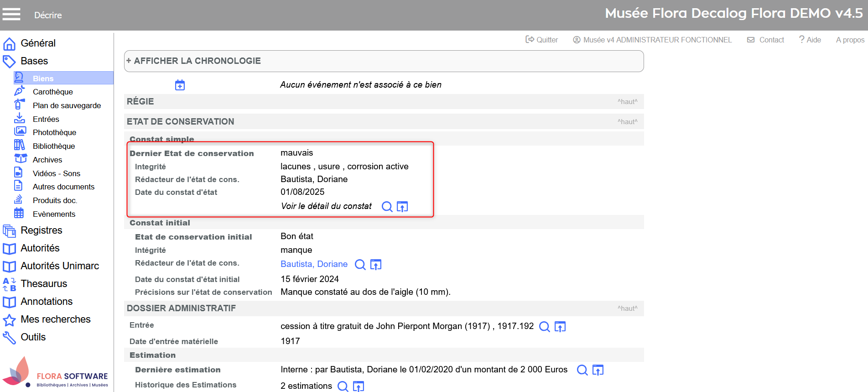
Task: Open the Aide help link
Action: point(810,40)
